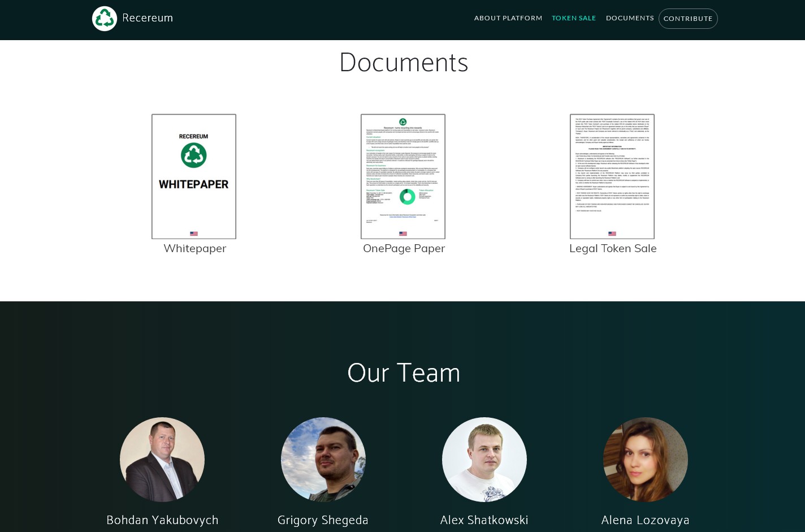
Task: Select the name Bohdan Yakubovych
Action: [x=162, y=520]
